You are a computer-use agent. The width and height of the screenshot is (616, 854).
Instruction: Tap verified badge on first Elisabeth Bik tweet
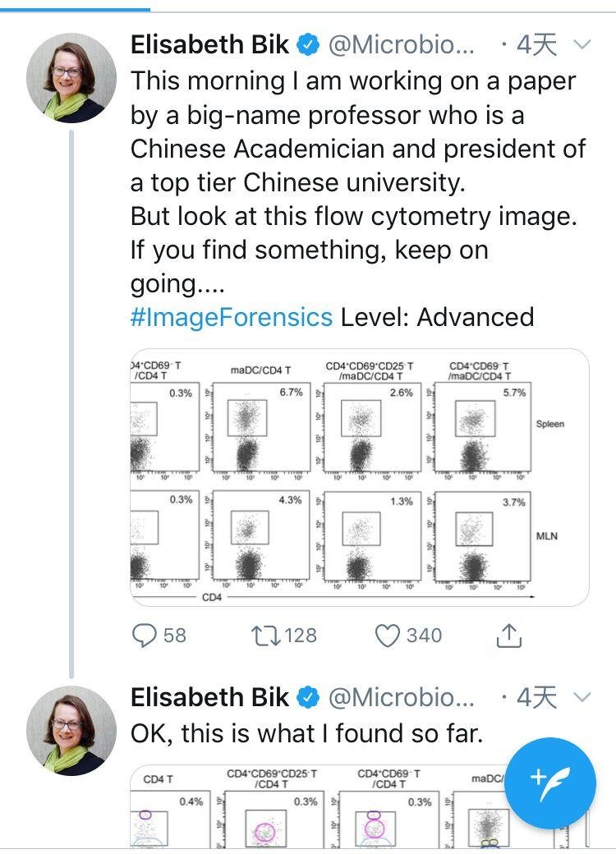[x=308, y=45]
